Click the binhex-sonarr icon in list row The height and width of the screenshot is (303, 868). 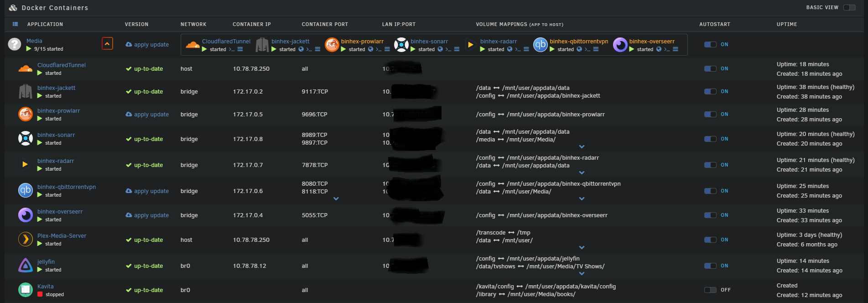point(25,138)
